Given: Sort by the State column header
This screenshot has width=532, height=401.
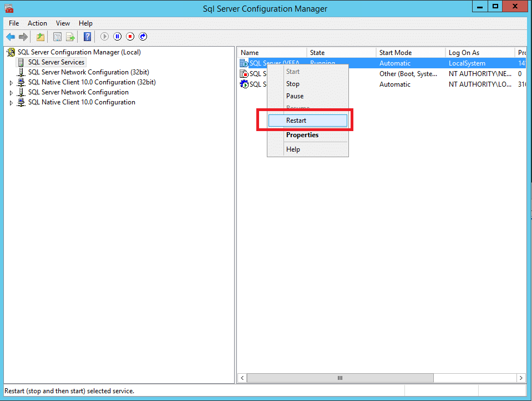Looking at the screenshot, I should tap(341, 53).
